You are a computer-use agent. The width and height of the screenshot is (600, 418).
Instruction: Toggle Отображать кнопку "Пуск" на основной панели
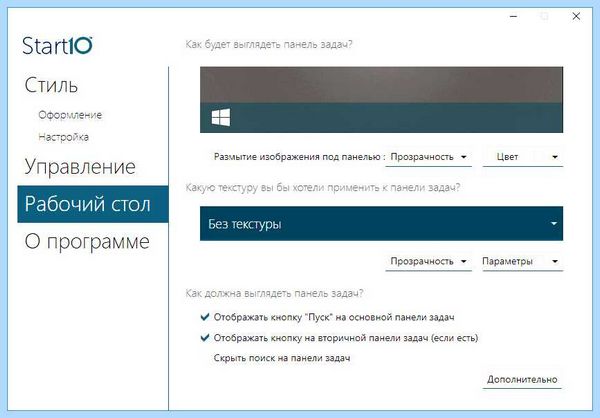(x=328, y=317)
